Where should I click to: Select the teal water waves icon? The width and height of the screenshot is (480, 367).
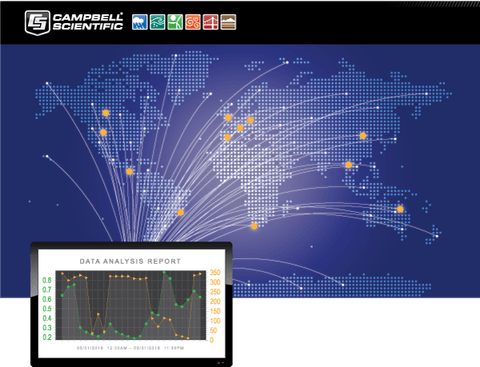pyautogui.click(x=157, y=22)
